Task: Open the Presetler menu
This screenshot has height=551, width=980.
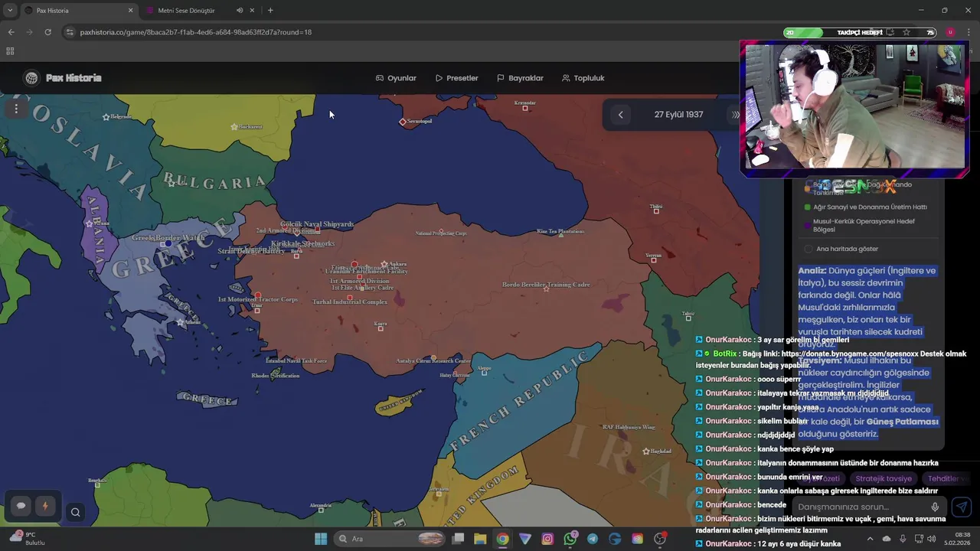Action: point(456,78)
